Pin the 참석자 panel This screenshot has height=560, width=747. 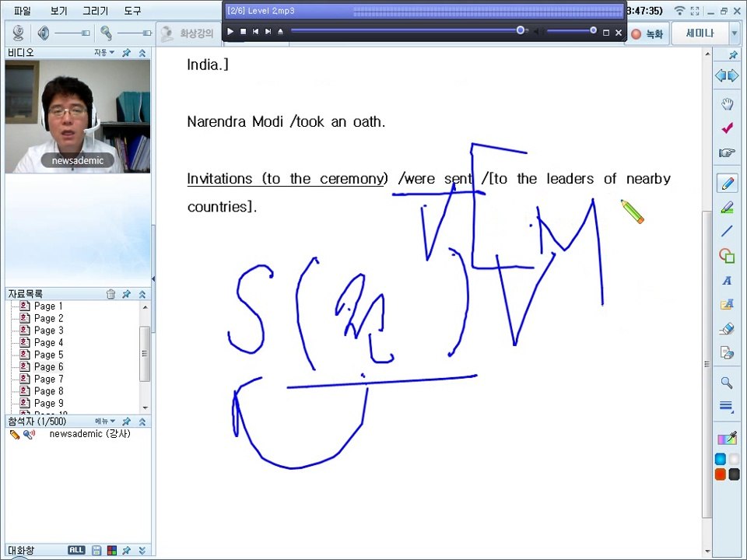point(126,422)
